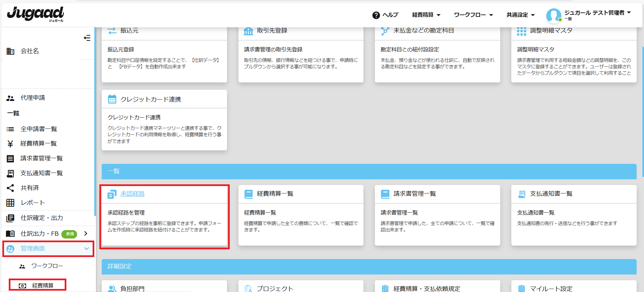The height and width of the screenshot is (292, 644).
Task: Click the bank icon on 取引先登録 card
Action: tap(248, 31)
